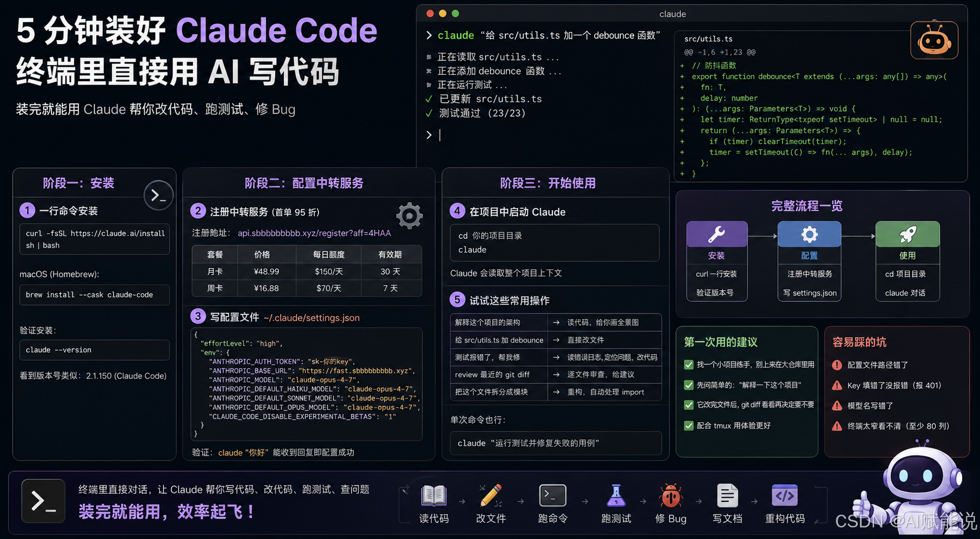Viewport: 980px width, 539px height.
Task: Click the open book 读代码 icon
Action: tap(433, 496)
